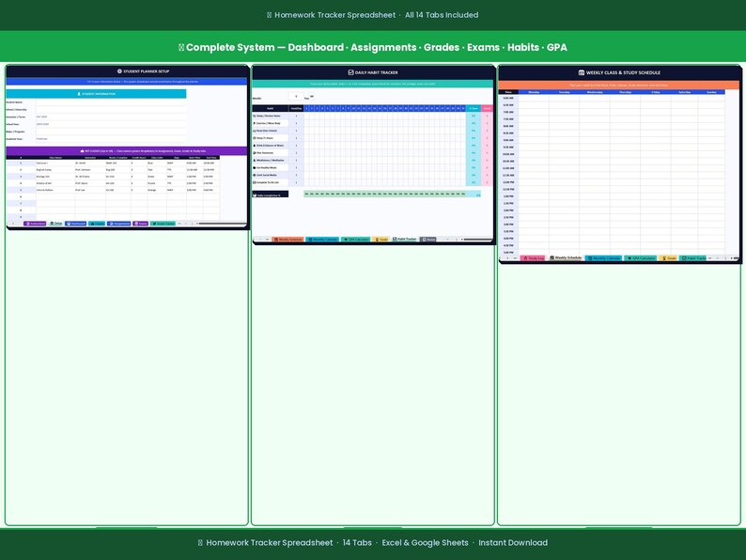Image resolution: width=746 pixels, height=560 pixels.
Task: Click the Complete To-Do List habit icon
Action: click(254, 182)
